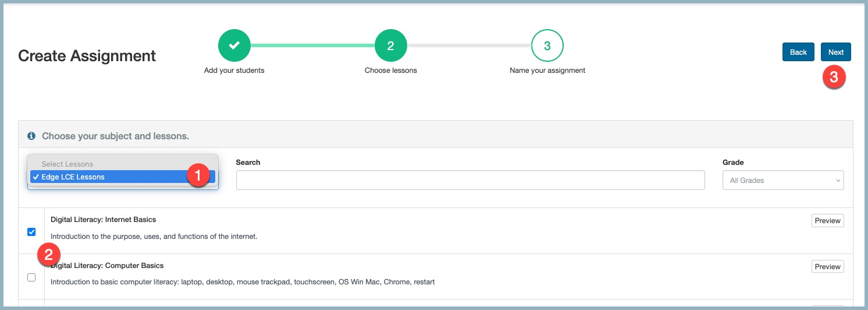
Task: Click the Select Lessons placeholder option
Action: [67, 164]
